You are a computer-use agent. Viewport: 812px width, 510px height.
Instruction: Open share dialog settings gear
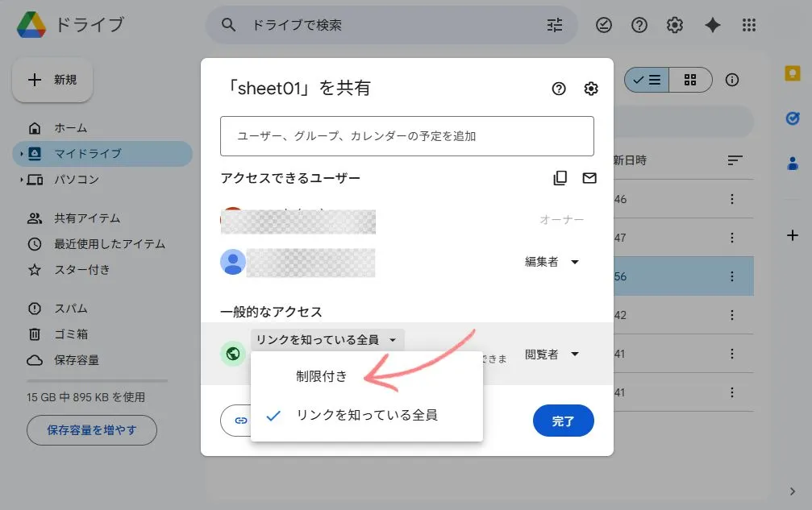click(591, 89)
